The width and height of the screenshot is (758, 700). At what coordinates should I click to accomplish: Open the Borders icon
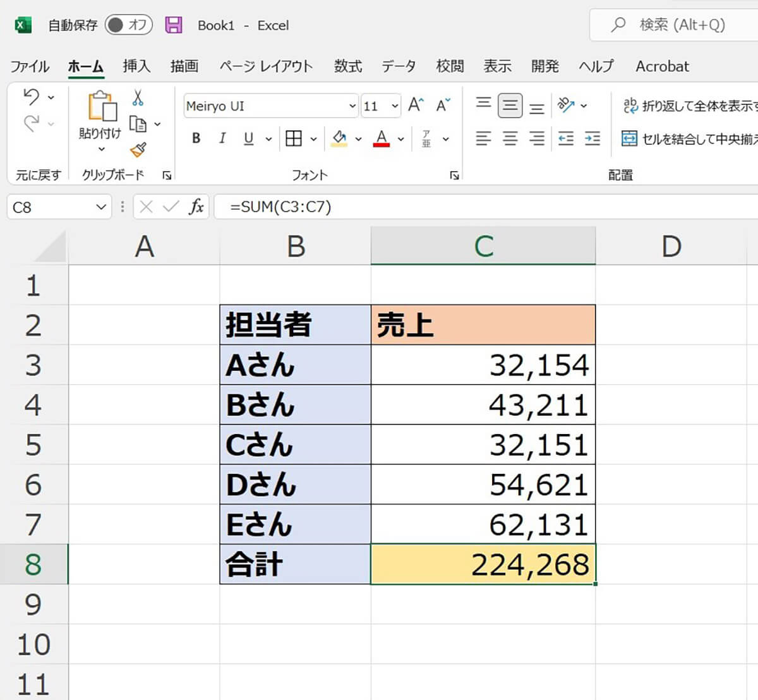click(294, 138)
